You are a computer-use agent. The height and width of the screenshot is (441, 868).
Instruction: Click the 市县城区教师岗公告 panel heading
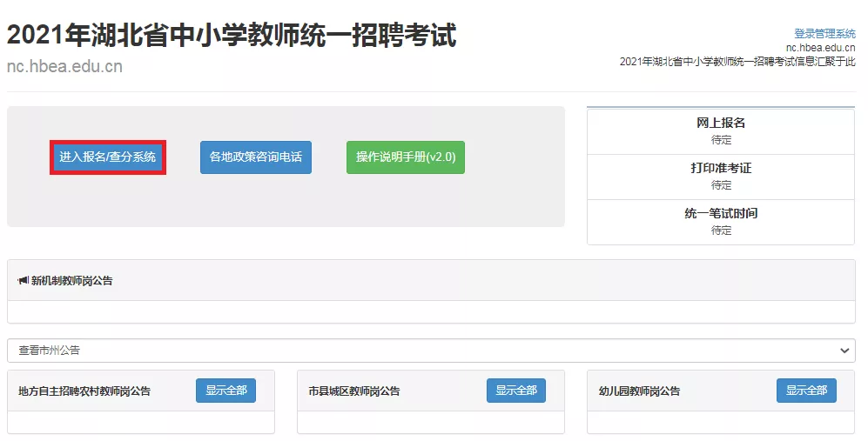(x=354, y=391)
